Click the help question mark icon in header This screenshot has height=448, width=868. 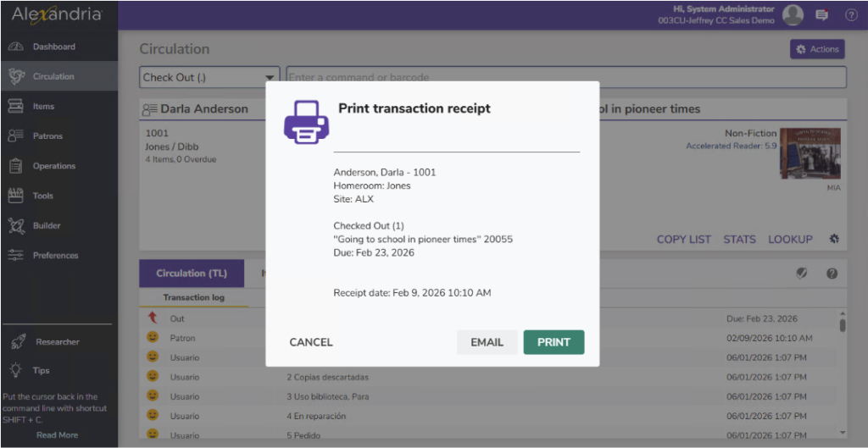tap(850, 14)
